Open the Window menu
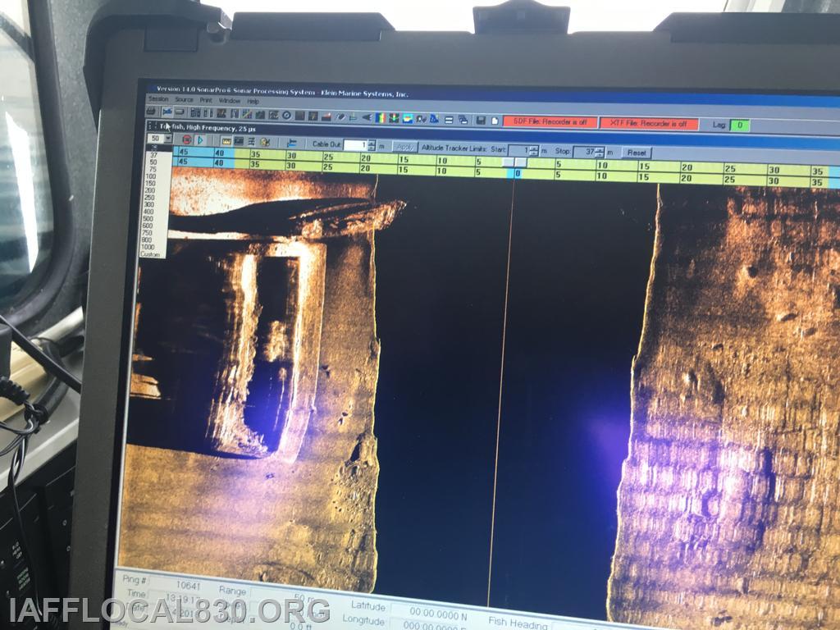 [230, 101]
